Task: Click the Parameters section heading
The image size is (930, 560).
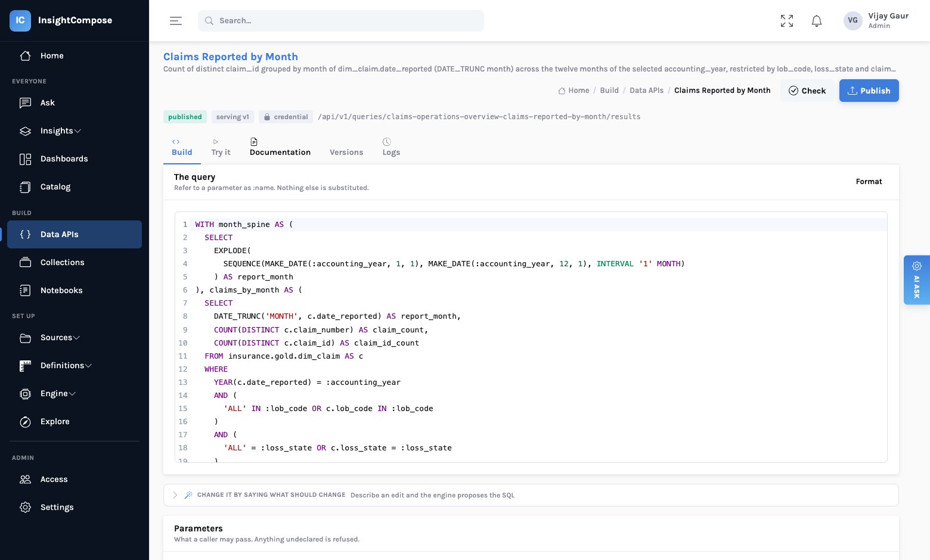Action: coord(199,528)
